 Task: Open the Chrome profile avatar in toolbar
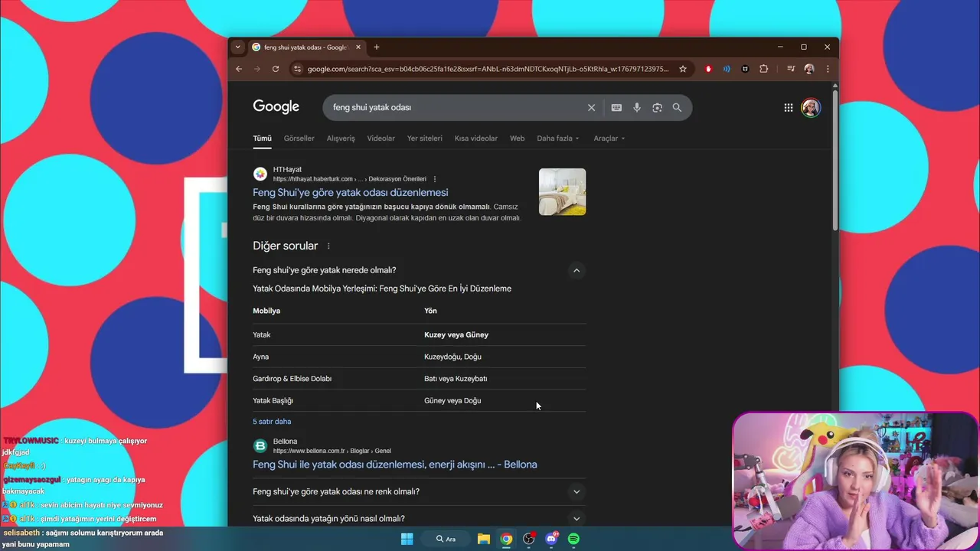tap(809, 69)
